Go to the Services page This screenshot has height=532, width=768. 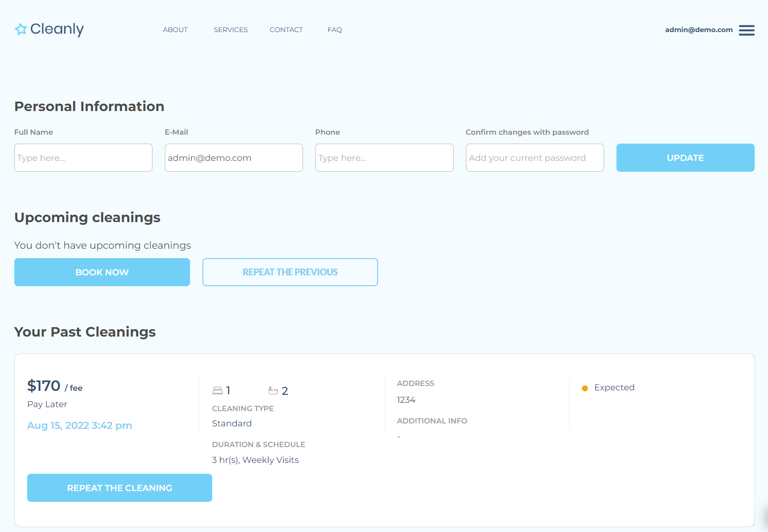coord(230,30)
